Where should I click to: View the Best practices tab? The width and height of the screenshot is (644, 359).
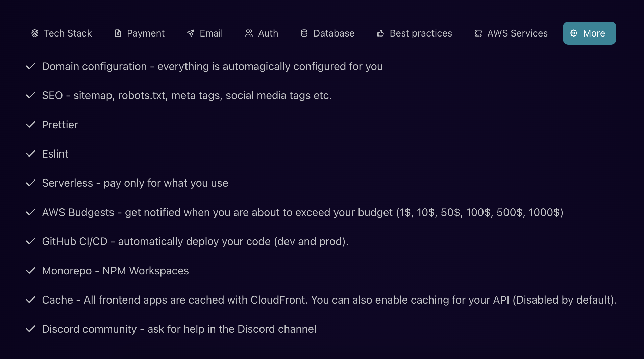click(x=421, y=33)
